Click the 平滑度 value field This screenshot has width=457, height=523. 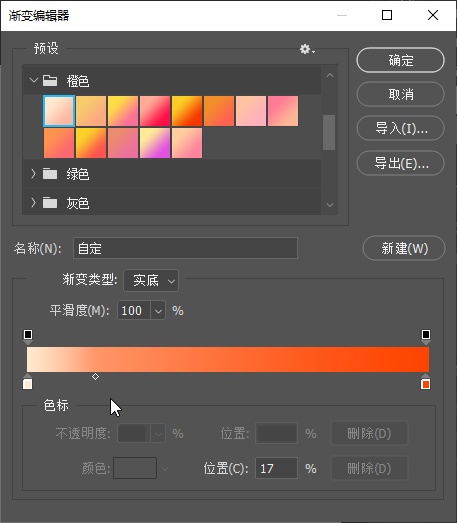(x=134, y=311)
